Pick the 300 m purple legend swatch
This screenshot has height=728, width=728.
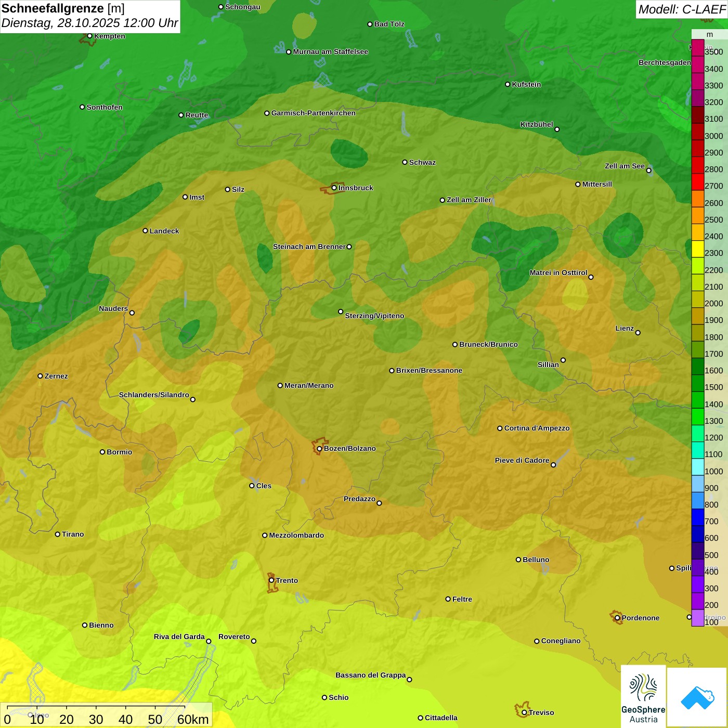point(697,584)
